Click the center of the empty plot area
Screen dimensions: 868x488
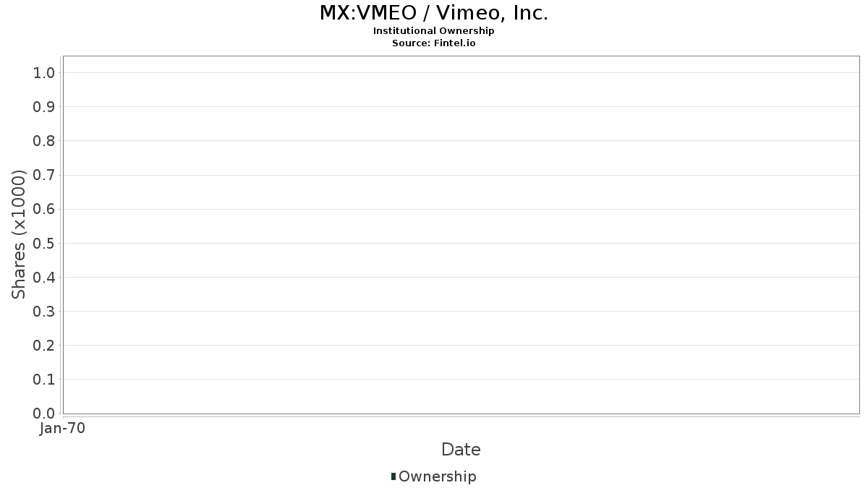pos(461,235)
